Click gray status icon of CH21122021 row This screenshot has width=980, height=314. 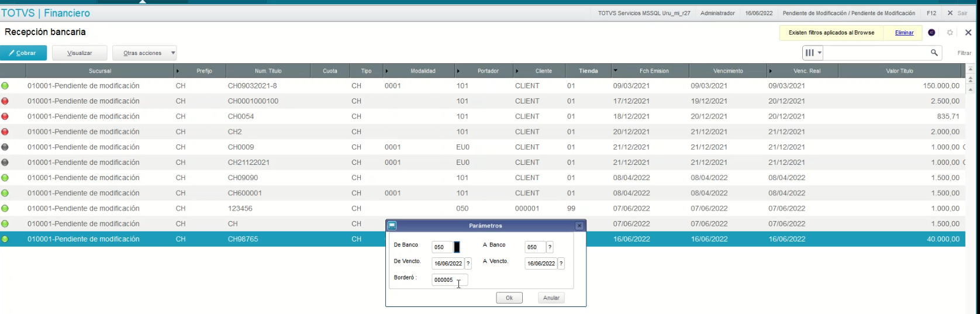tap(5, 163)
